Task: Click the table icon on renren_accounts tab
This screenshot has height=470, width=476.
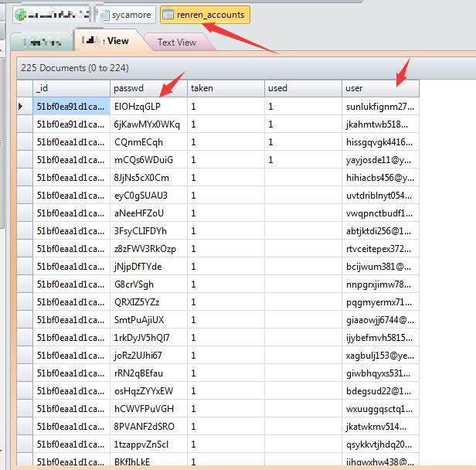Action: point(168,15)
